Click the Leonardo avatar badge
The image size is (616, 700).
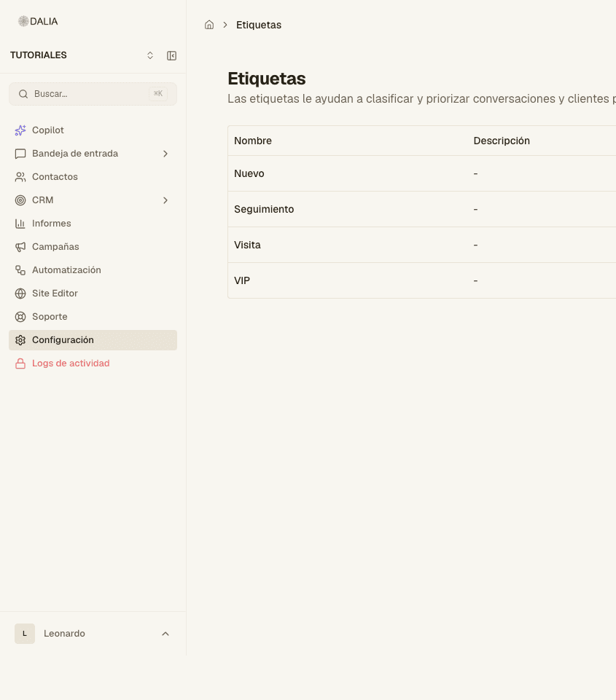point(25,634)
